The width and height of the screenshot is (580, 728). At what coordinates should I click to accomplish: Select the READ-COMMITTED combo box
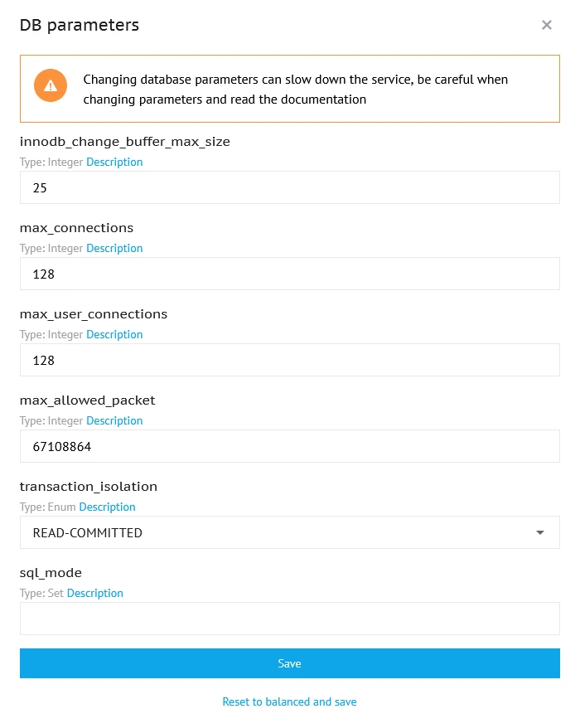tap(273, 532)
